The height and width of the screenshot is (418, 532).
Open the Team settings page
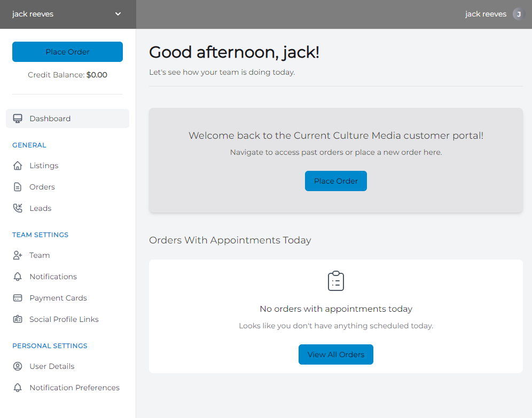tap(67, 255)
